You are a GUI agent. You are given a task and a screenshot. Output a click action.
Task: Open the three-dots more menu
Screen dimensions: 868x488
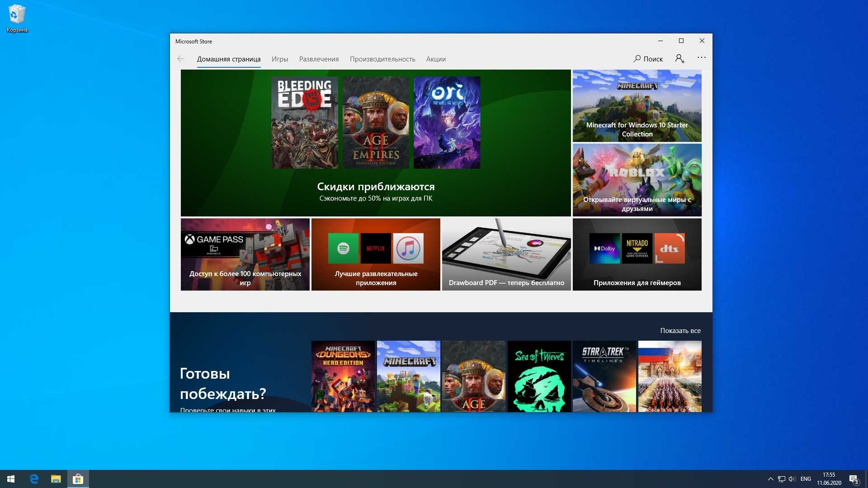pyautogui.click(x=701, y=58)
